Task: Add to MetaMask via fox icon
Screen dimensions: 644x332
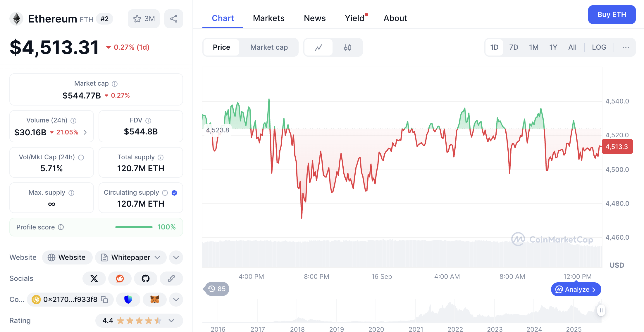Action: (x=154, y=300)
